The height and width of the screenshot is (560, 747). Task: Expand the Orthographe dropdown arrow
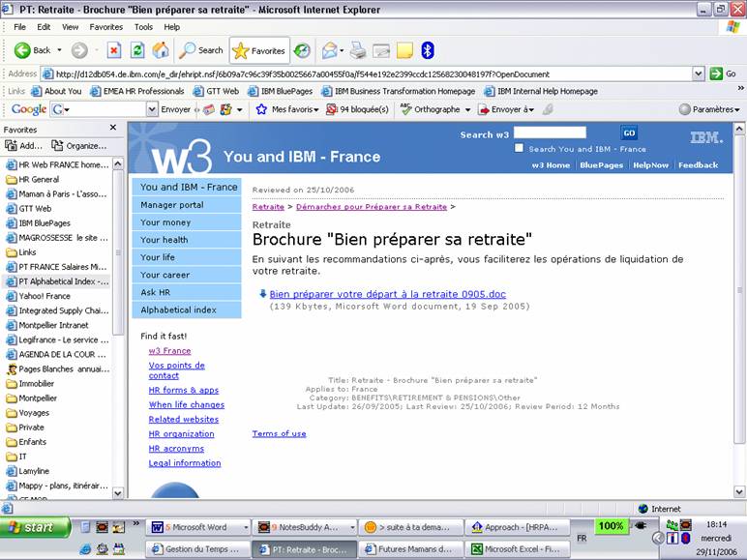click(467, 109)
